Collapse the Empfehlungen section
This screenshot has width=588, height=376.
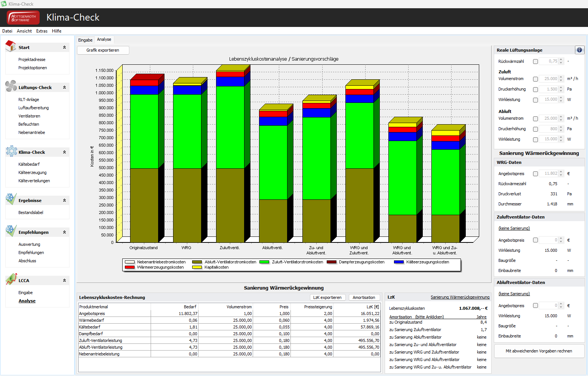click(64, 232)
